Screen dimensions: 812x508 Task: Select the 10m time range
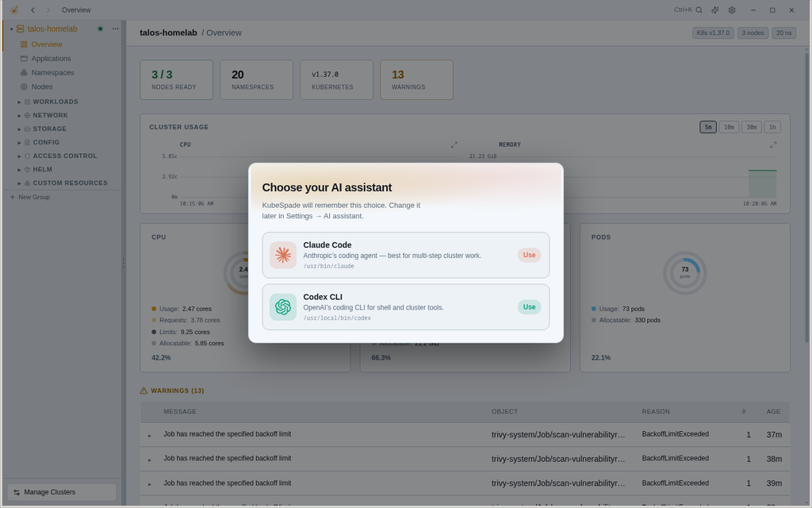click(x=730, y=127)
